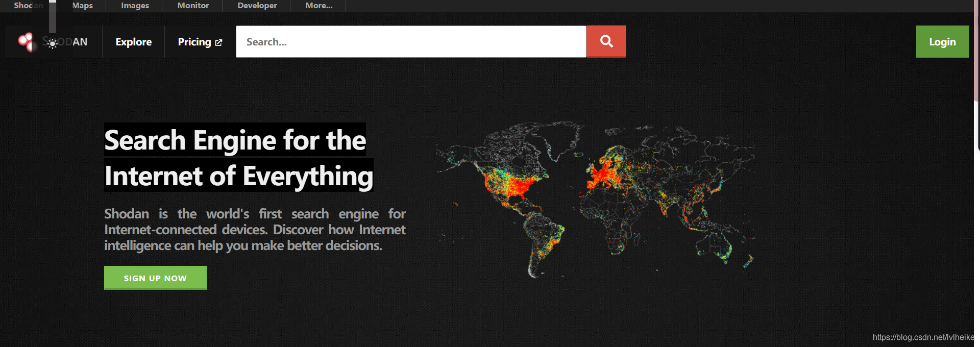The image size is (980, 347).
Task: Open the Maps tab in top bar
Action: click(82, 6)
